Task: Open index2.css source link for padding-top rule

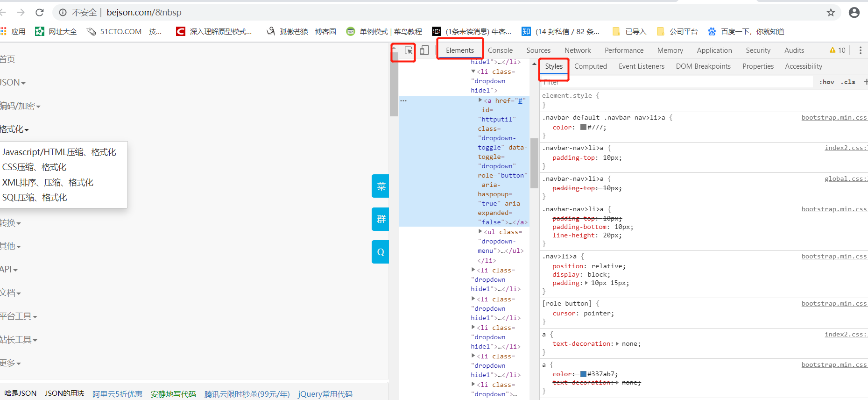Action: [846, 148]
